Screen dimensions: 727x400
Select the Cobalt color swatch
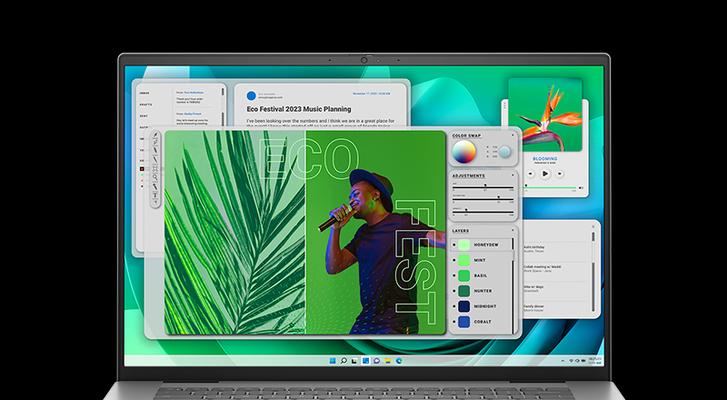coord(464,321)
